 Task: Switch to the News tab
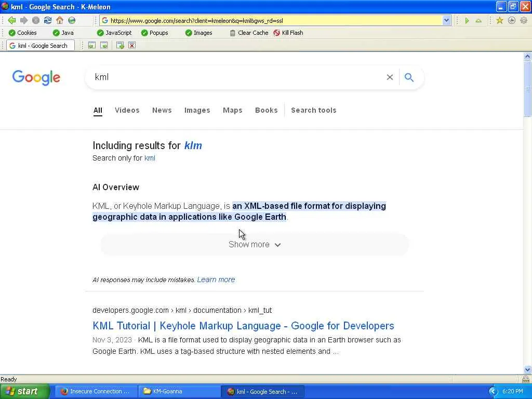(x=162, y=110)
